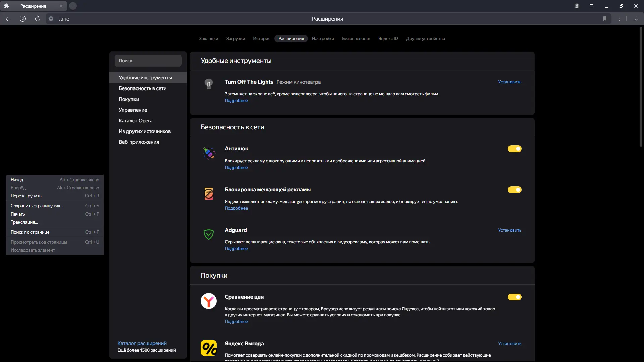Select Поиск по странице menu entry
The image size is (644, 362).
point(30,232)
